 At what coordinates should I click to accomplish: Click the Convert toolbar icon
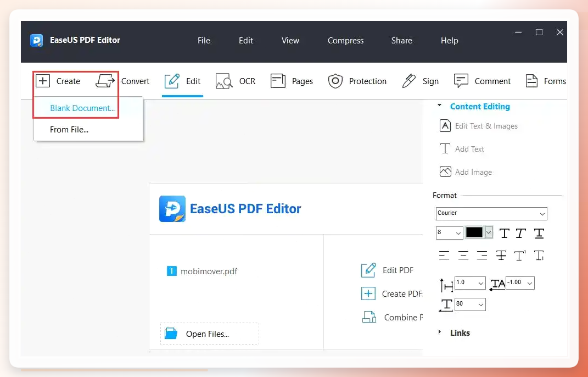(x=105, y=81)
